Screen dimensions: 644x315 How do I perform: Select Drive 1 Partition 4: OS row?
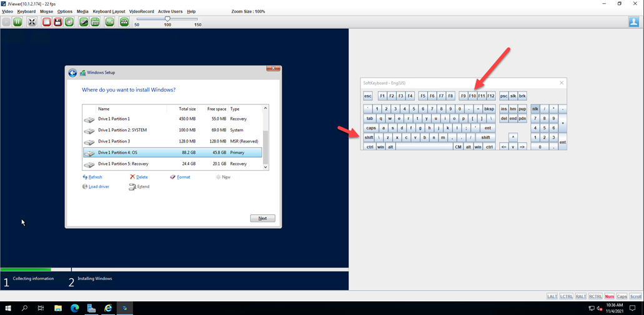click(x=172, y=152)
